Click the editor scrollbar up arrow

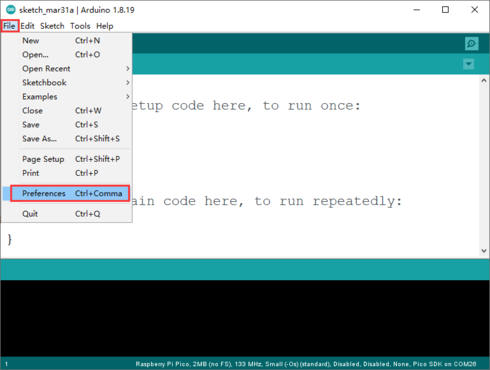[x=484, y=80]
